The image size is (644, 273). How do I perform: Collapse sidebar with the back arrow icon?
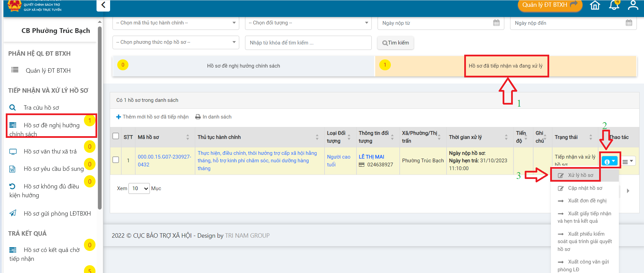click(x=103, y=5)
